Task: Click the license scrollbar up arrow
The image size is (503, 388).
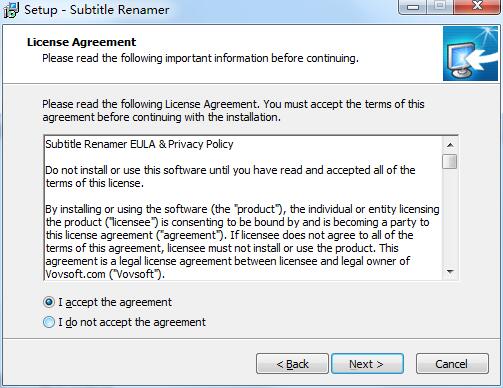Action: point(450,145)
